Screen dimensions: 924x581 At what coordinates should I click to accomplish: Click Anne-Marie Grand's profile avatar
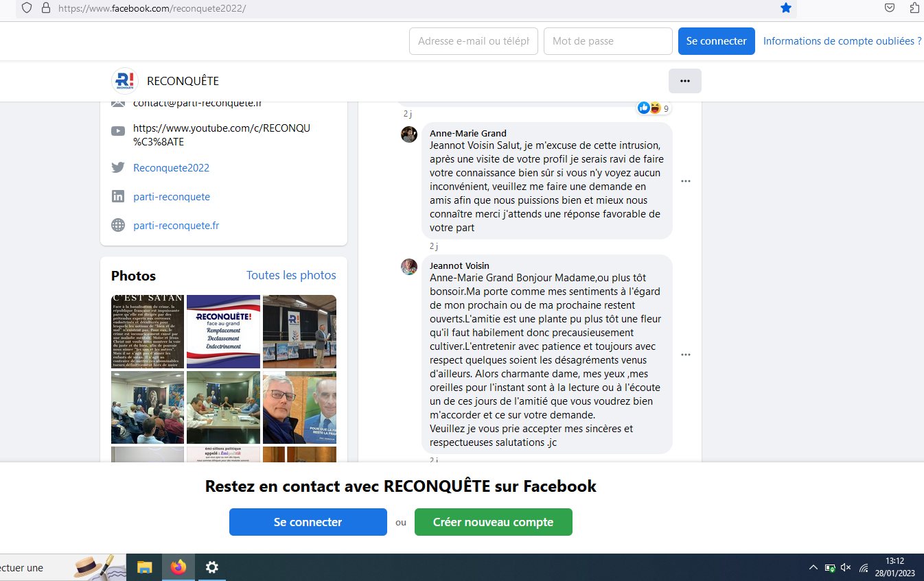(x=409, y=134)
